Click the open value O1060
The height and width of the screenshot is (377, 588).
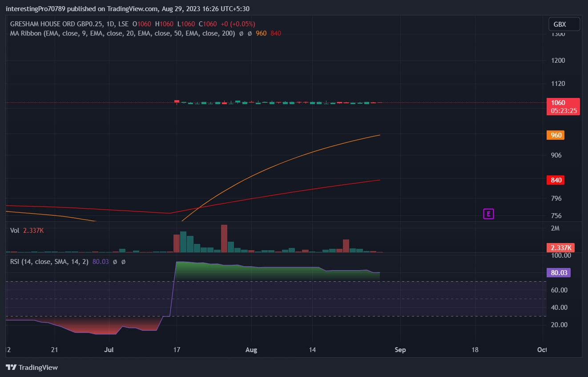tap(142, 24)
